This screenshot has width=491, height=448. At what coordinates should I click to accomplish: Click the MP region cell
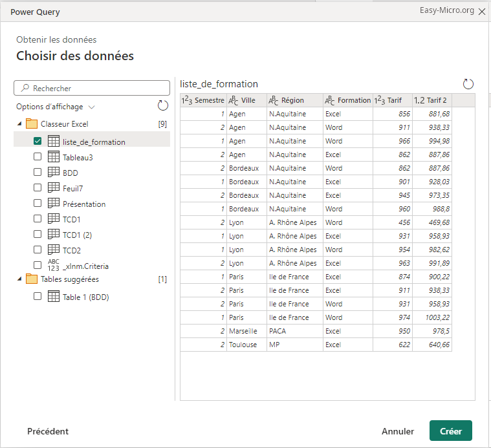[295, 345]
